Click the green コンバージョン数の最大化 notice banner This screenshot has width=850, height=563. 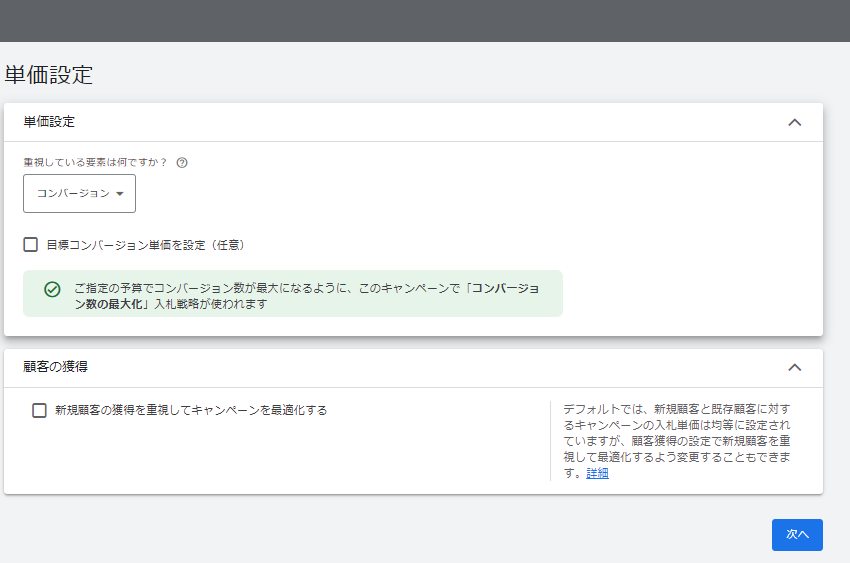point(293,294)
